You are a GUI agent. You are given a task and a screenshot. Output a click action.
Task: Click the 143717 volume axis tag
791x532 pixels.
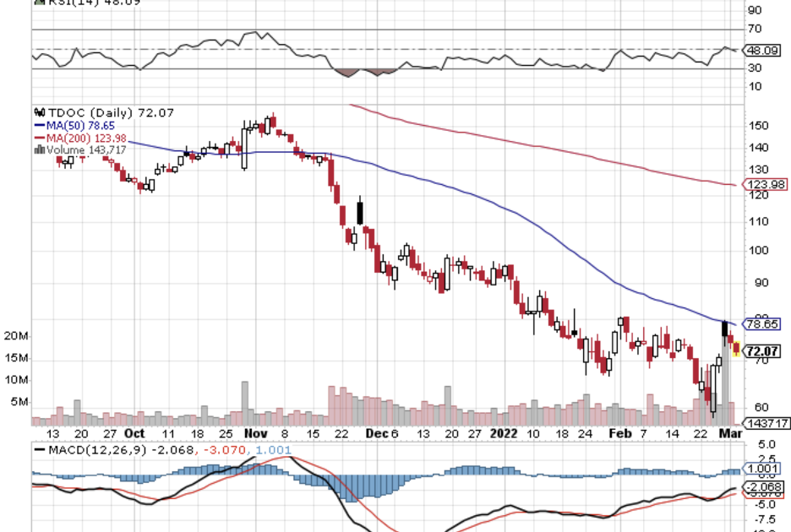pos(766,423)
